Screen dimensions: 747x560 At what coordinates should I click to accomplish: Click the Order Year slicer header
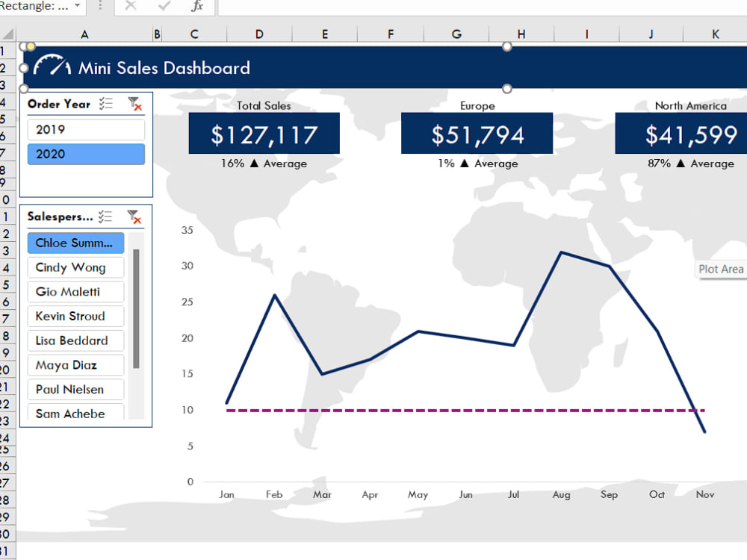[59, 104]
